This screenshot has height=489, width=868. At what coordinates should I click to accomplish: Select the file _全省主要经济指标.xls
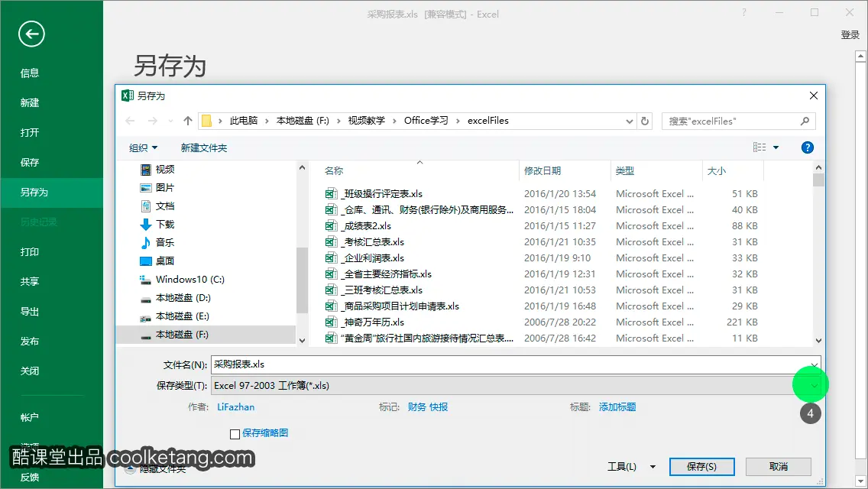[387, 274]
